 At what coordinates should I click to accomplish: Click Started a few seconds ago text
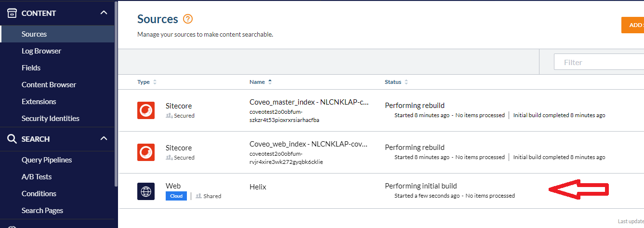coord(427,196)
